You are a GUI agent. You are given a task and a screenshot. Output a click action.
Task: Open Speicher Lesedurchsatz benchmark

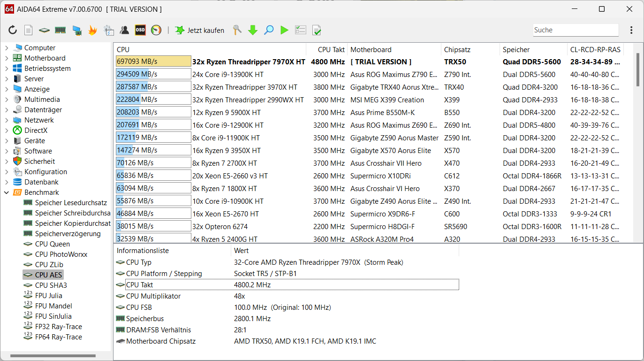pyautogui.click(x=71, y=203)
